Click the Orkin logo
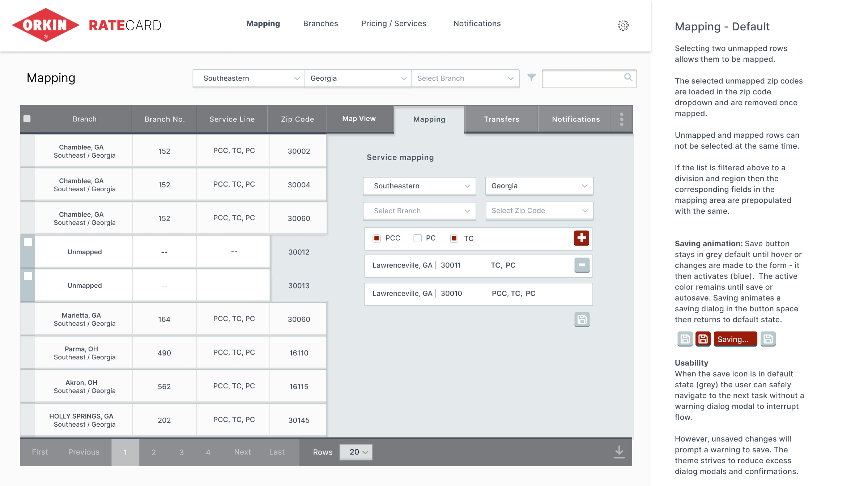This screenshot has height=486, width=868. 46,25
